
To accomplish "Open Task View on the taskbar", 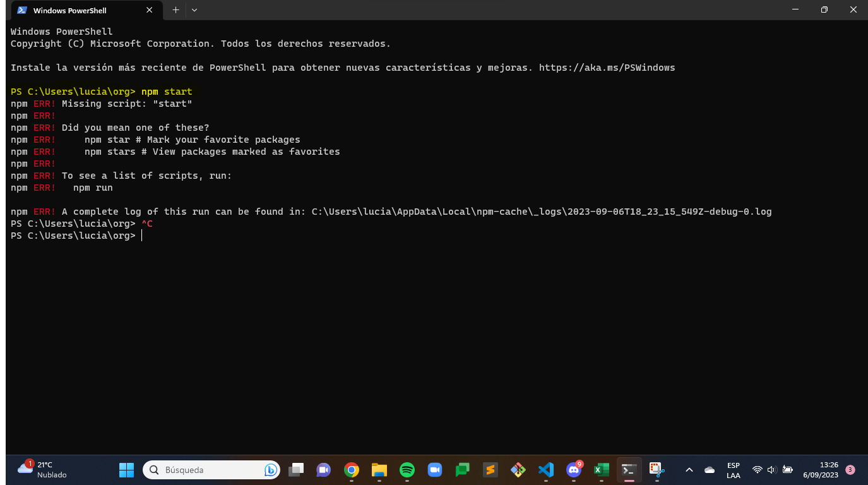I will point(296,470).
